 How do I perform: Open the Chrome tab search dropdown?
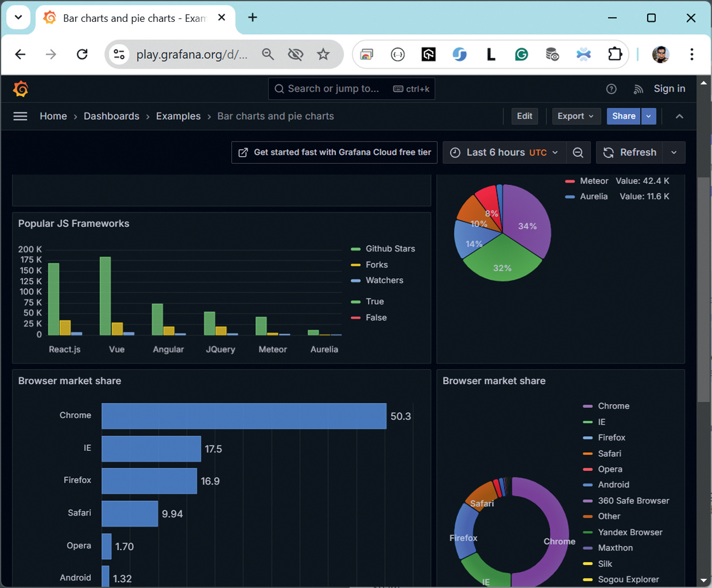click(18, 17)
